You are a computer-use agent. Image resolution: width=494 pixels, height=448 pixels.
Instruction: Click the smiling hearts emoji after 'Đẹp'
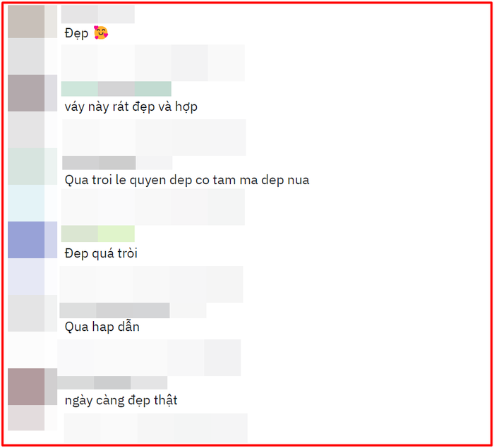[101, 32]
